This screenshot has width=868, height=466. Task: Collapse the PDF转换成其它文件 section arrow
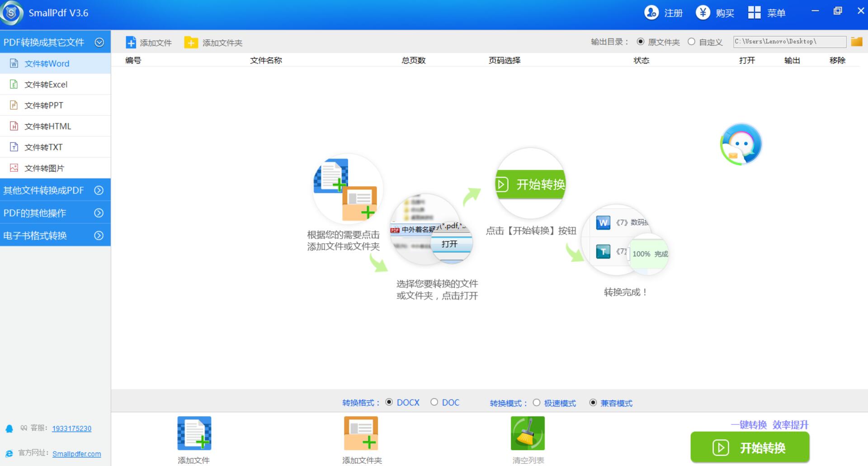coord(99,42)
